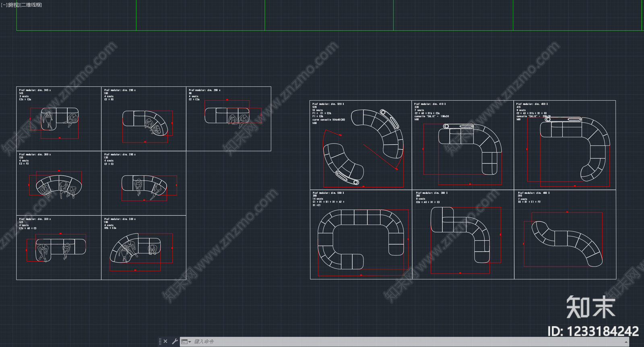Screen dimensions: 644x347
Task: Open the [-] viewport controls menu
Action: (4, 5)
